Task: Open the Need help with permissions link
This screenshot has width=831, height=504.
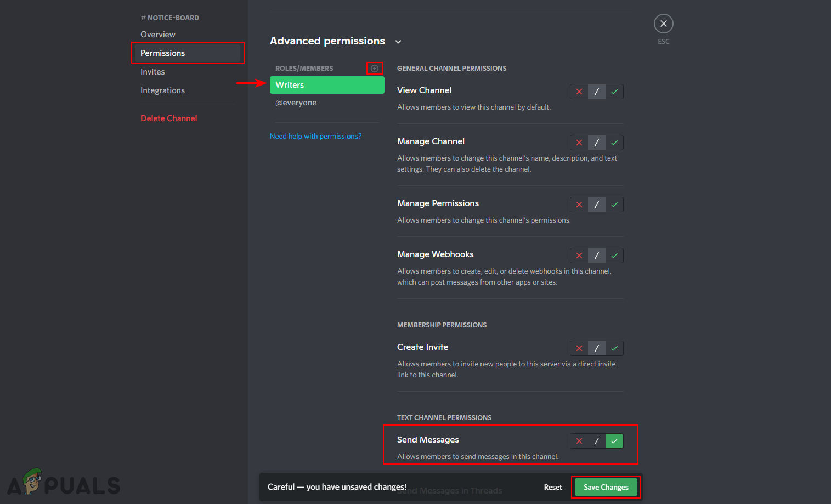Action: pyautogui.click(x=315, y=137)
